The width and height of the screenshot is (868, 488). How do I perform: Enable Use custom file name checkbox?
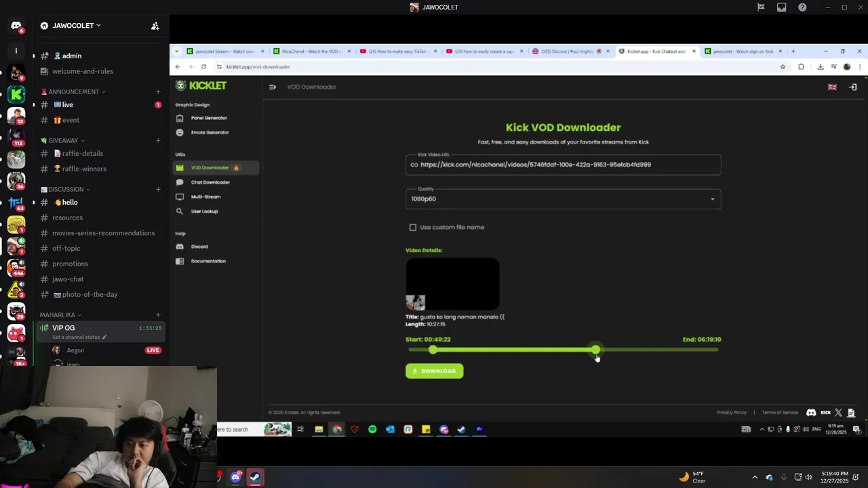413,227
